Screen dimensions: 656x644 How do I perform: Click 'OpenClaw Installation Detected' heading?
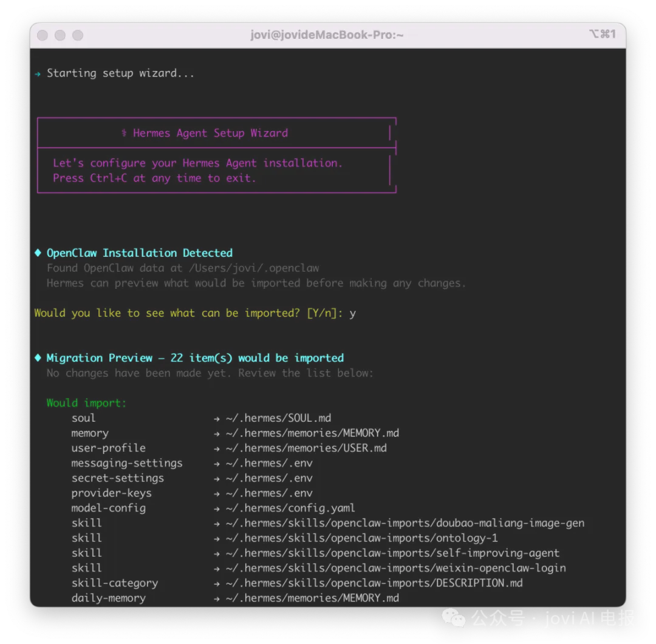pyautogui.click(x=139, y=253)
